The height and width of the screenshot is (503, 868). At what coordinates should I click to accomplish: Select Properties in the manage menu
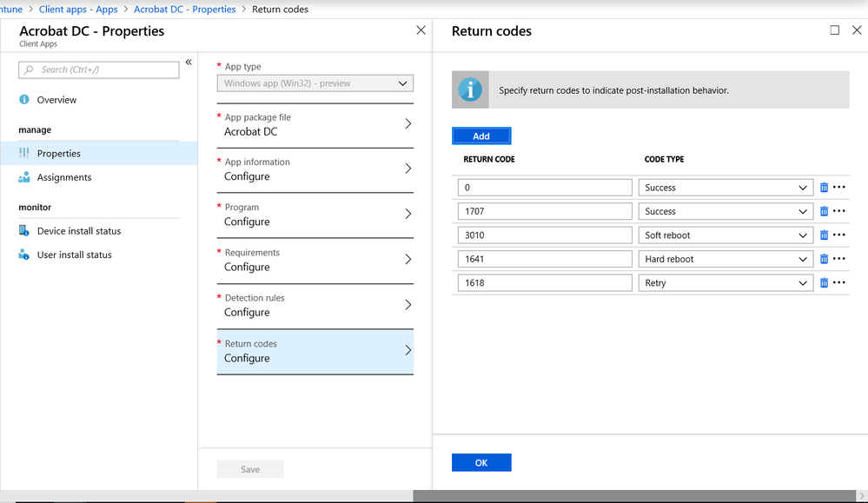click(x=99, y=153)
